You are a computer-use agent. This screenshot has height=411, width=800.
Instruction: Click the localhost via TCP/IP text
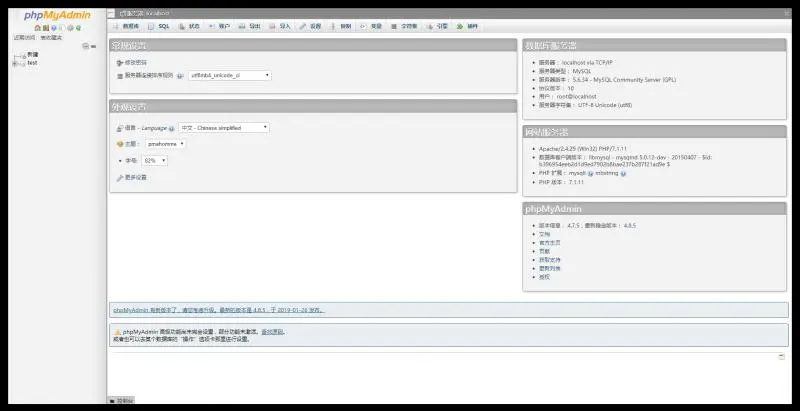point(587,63)
